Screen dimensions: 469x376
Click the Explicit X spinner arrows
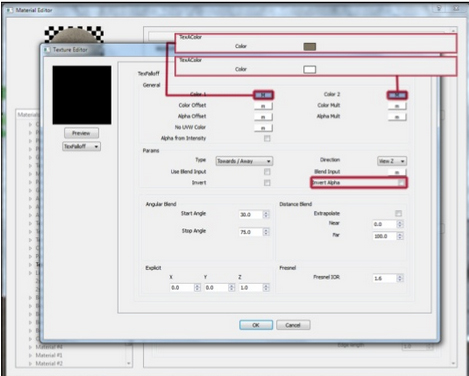(x=197, y=288)
